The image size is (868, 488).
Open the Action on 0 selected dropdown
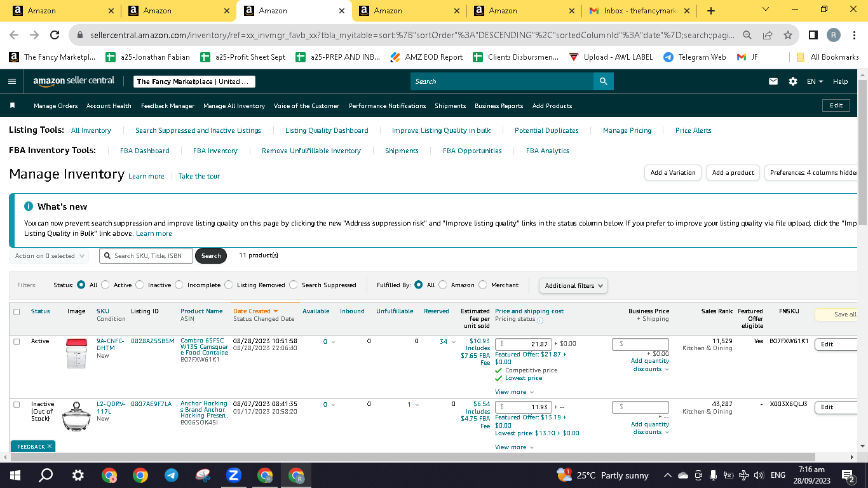point(50,256)
